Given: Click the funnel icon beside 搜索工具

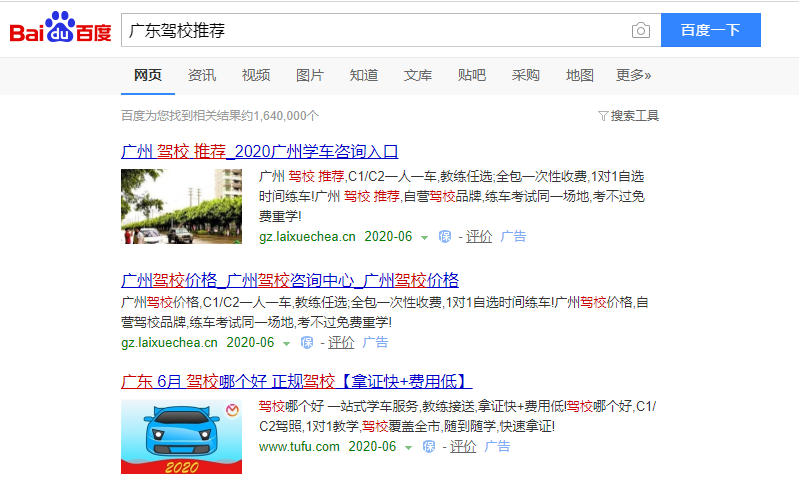Looking at the screenshot, I should 603,116.
